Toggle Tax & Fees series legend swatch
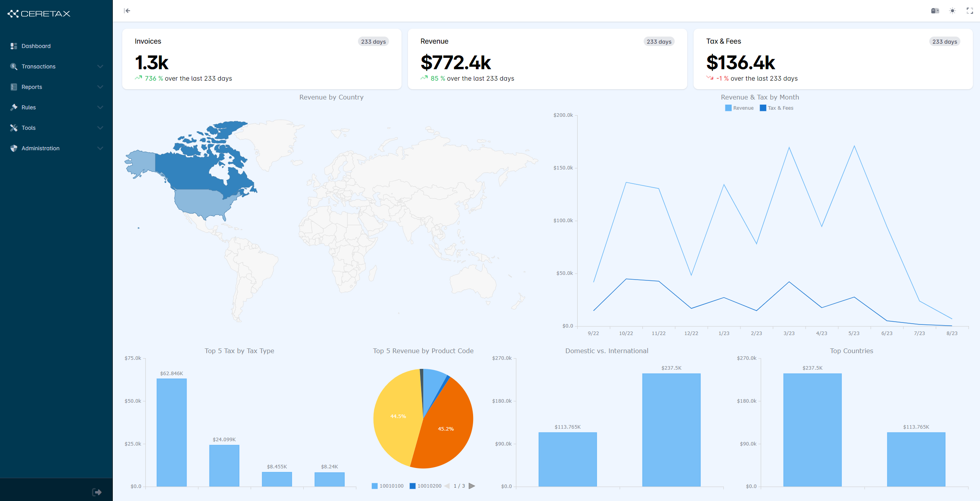This screenshot has height=501, width=980. point(763,108)
